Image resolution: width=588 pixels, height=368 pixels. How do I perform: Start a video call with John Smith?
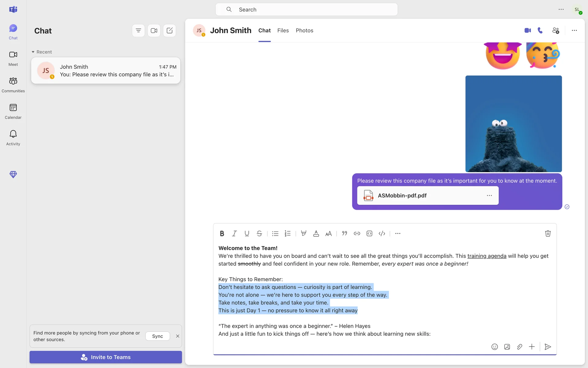(527, 30)
